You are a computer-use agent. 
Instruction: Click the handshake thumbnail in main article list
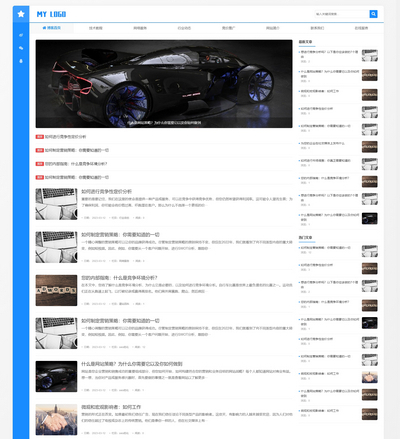tap(56, 420)
